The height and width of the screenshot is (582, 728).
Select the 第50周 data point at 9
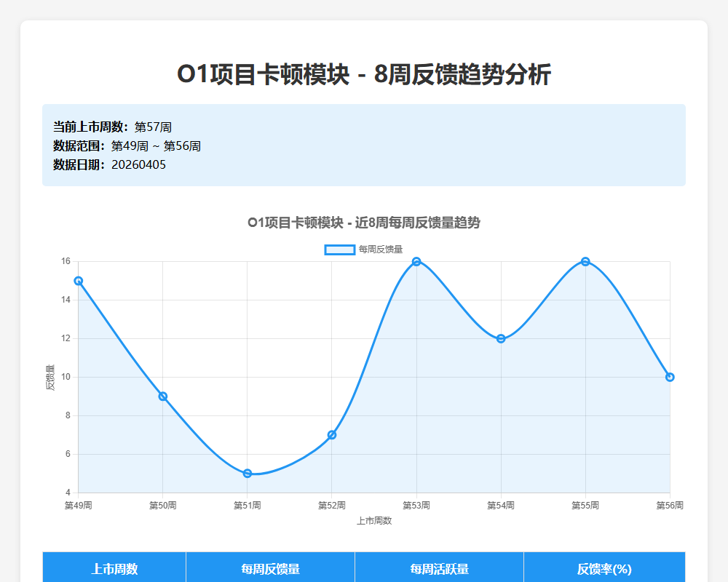[163, 396]
